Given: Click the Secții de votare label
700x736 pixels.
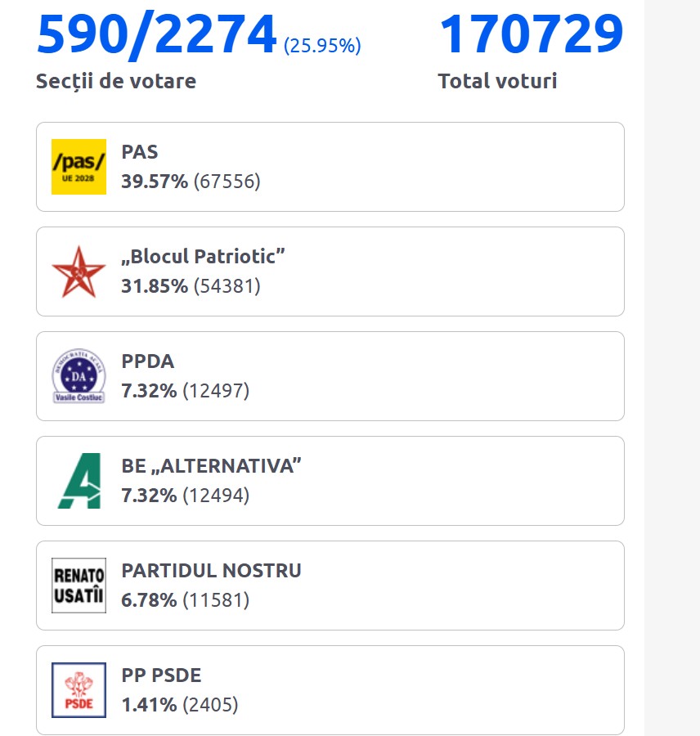Looking at the screenshot, I should click(x=116, y=82).
